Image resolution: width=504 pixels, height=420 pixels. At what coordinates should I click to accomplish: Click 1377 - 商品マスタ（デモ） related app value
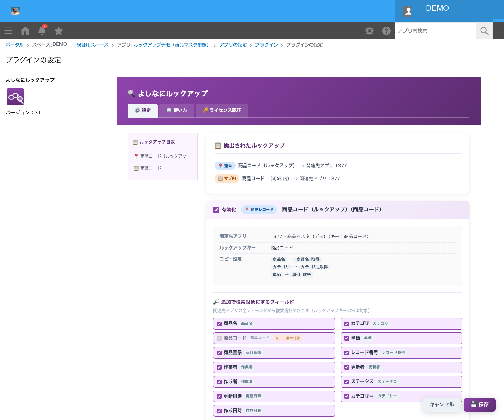pos(320,236)
